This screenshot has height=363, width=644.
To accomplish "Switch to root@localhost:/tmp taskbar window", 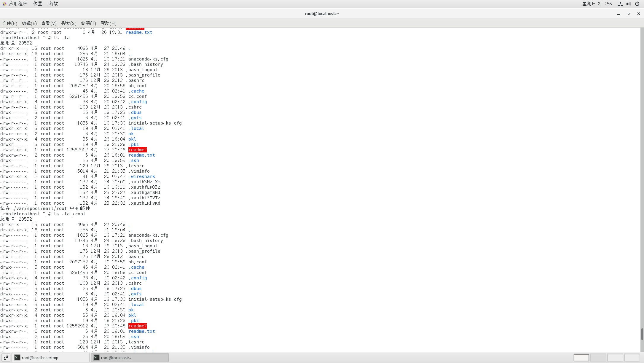I will (x=50, y=358).
